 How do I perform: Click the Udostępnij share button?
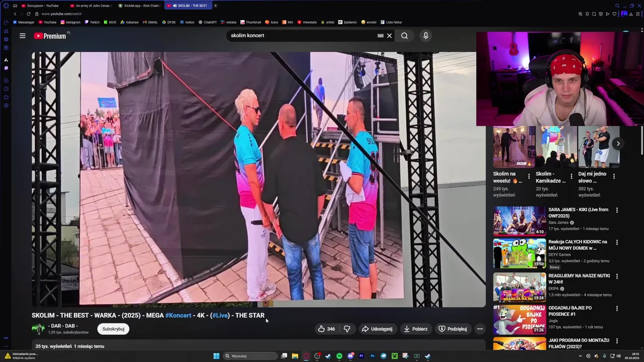377,329
